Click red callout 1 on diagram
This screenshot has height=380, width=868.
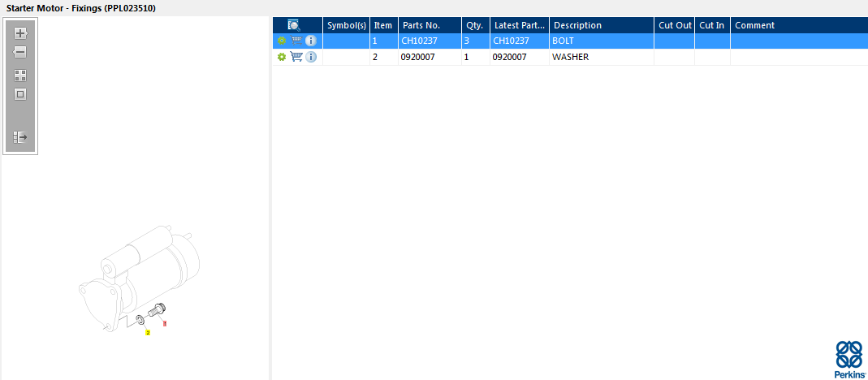164,323
